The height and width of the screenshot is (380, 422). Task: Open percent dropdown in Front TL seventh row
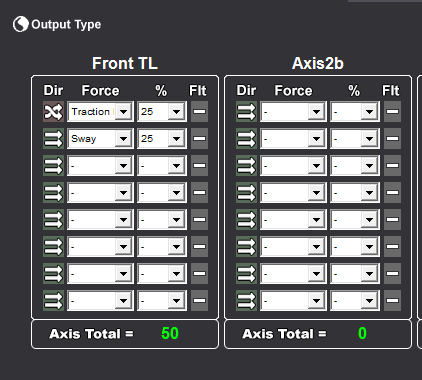coord(162,274)
